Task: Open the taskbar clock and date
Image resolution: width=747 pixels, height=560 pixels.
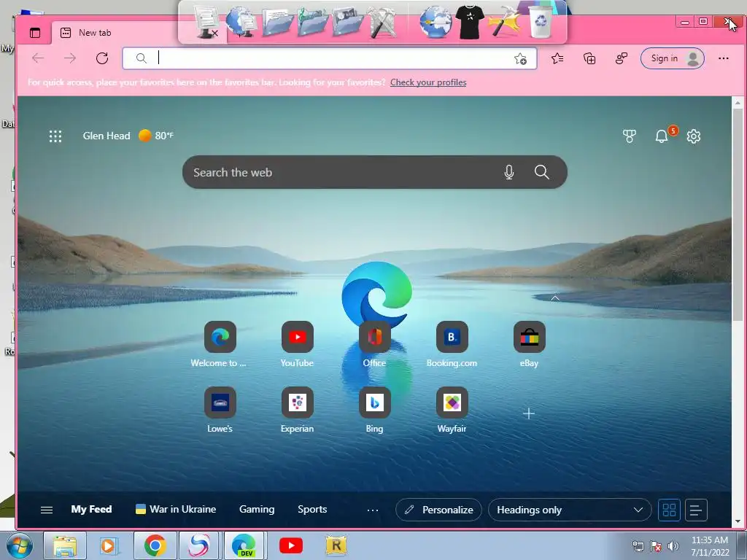Action: pos(710,546)
